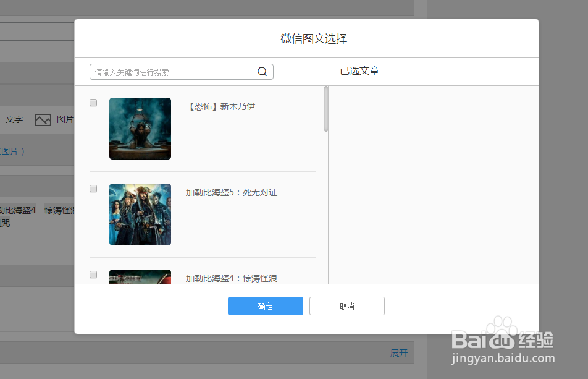
Task: Check the 加勒比海盗4:惊涛怪浪 checkbox
Action: [x=93, y=275]
